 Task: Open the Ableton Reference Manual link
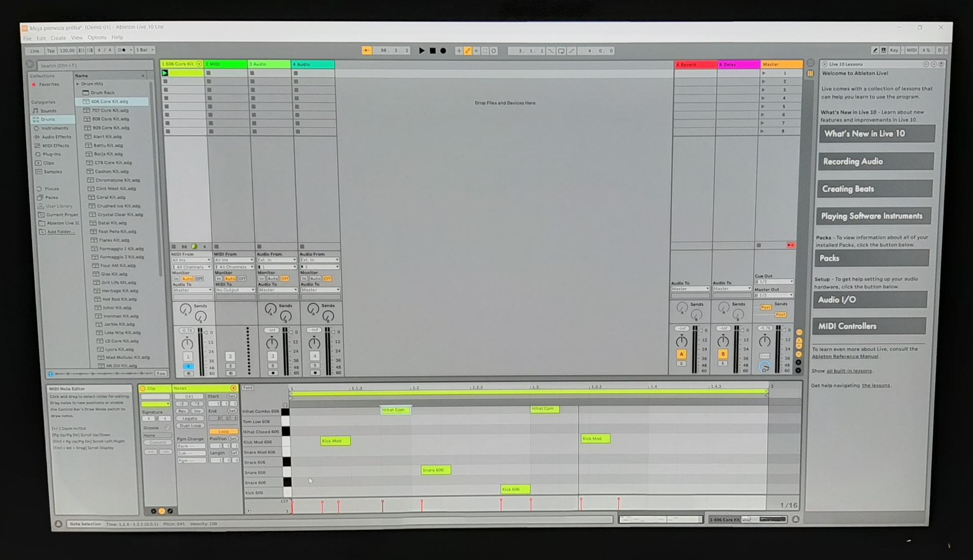(845, 356)
